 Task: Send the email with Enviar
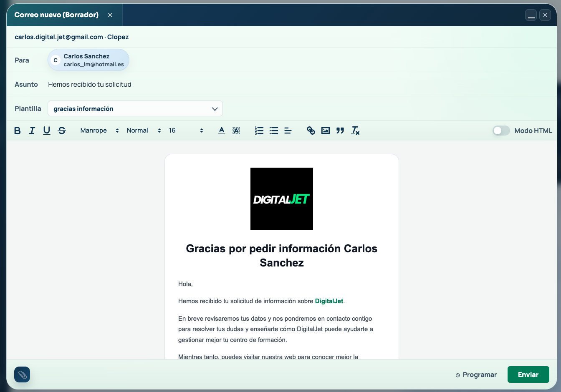528,374
